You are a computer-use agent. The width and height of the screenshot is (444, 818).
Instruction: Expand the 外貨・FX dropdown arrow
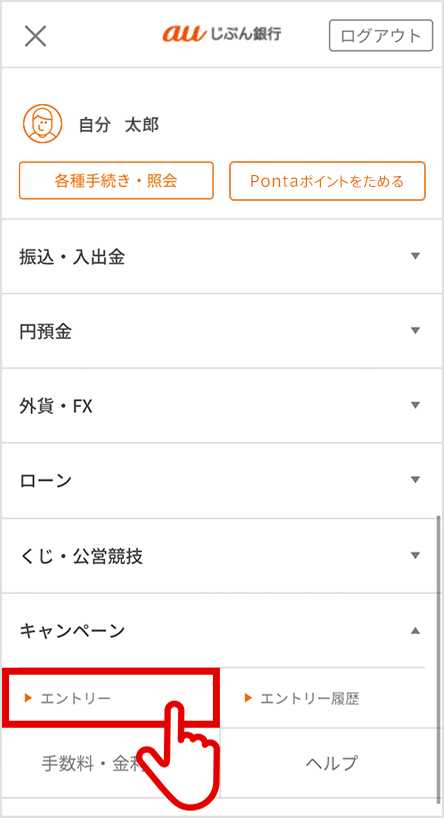415,405
